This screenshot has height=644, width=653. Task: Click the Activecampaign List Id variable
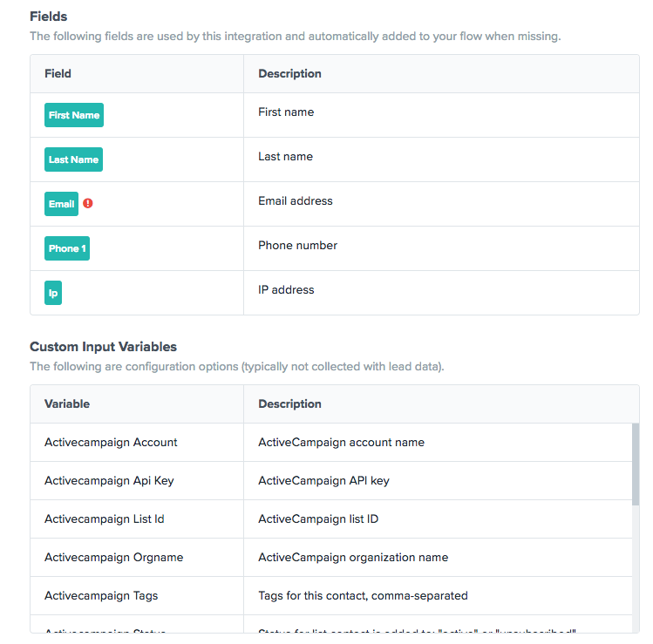(104, 519)
